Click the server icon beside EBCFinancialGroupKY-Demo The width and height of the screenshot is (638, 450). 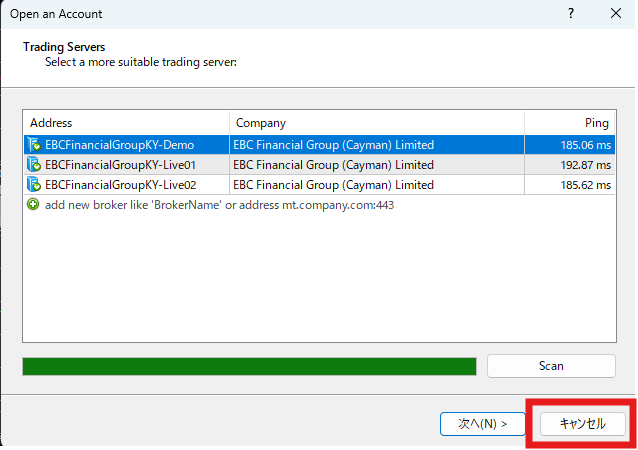(34, 145)
